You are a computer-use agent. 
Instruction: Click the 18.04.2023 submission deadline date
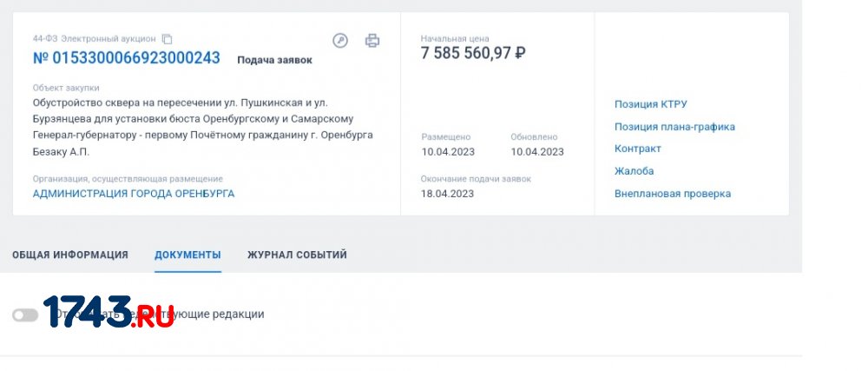[447, 194]
